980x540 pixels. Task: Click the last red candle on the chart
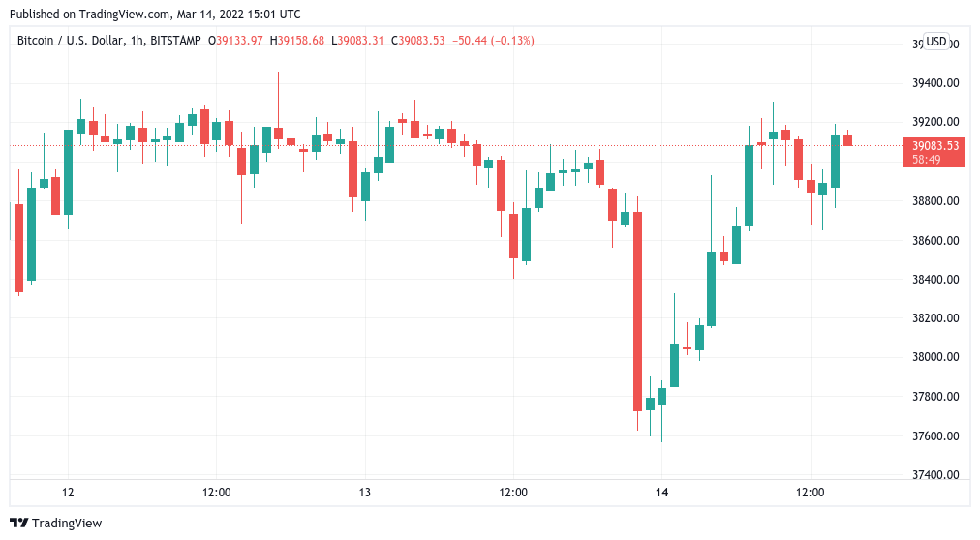[847, 139]
